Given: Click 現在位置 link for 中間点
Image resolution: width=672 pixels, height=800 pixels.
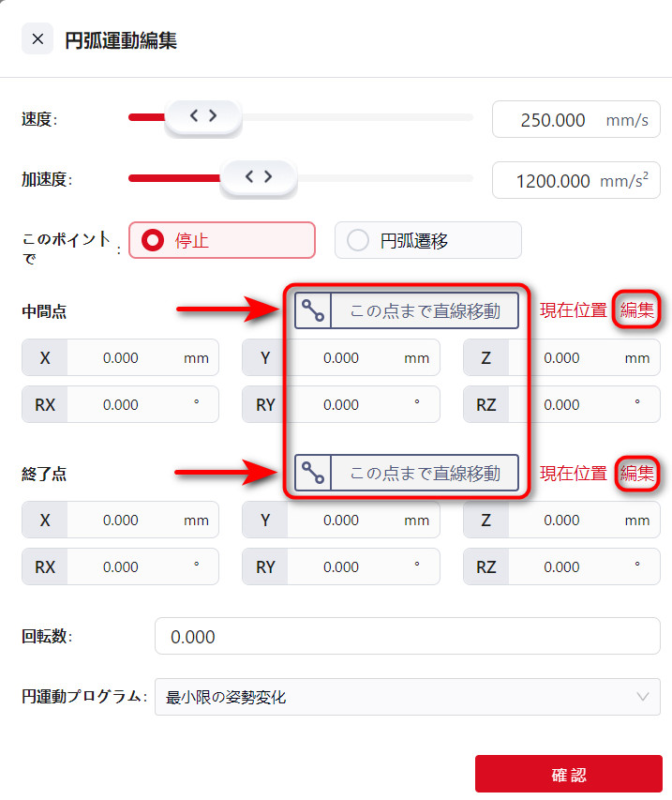Looking at the screenshot, I should [573, 311].
